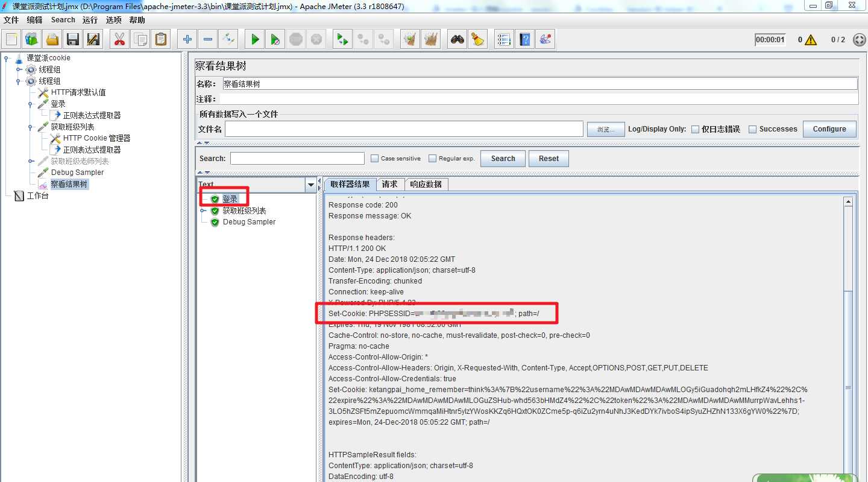Open the 编辑 menu

35,20
